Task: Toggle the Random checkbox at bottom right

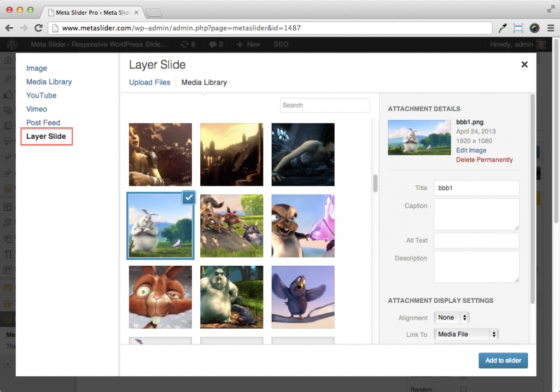Action: [463, 389]
